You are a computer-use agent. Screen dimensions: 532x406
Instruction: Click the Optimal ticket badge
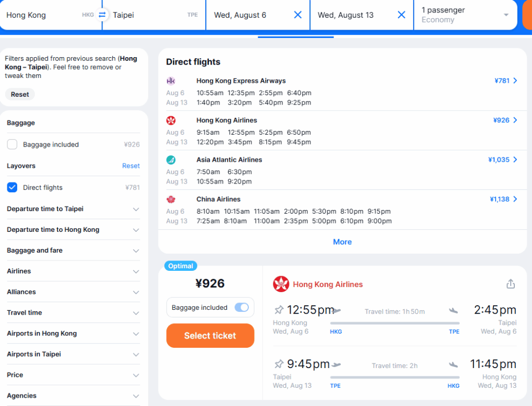tap(180, 266)
